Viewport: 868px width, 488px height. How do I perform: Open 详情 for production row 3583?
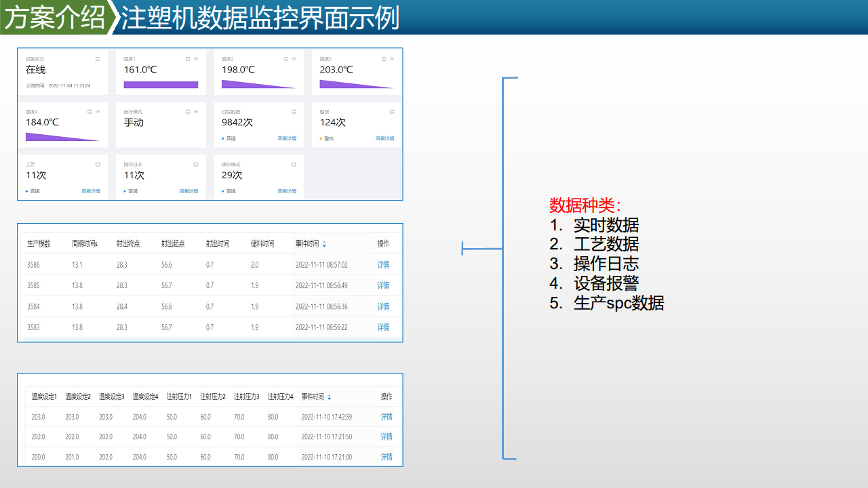tap(383, 327)
